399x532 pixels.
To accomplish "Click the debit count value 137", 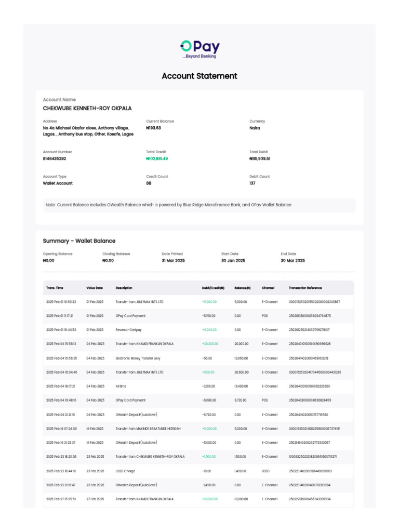I will pos(252,183).
